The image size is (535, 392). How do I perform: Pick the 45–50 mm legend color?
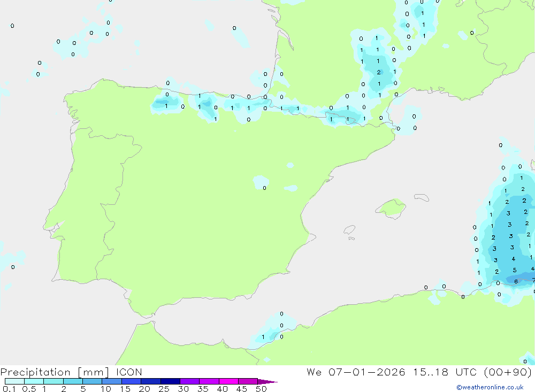tap(248, 381)
